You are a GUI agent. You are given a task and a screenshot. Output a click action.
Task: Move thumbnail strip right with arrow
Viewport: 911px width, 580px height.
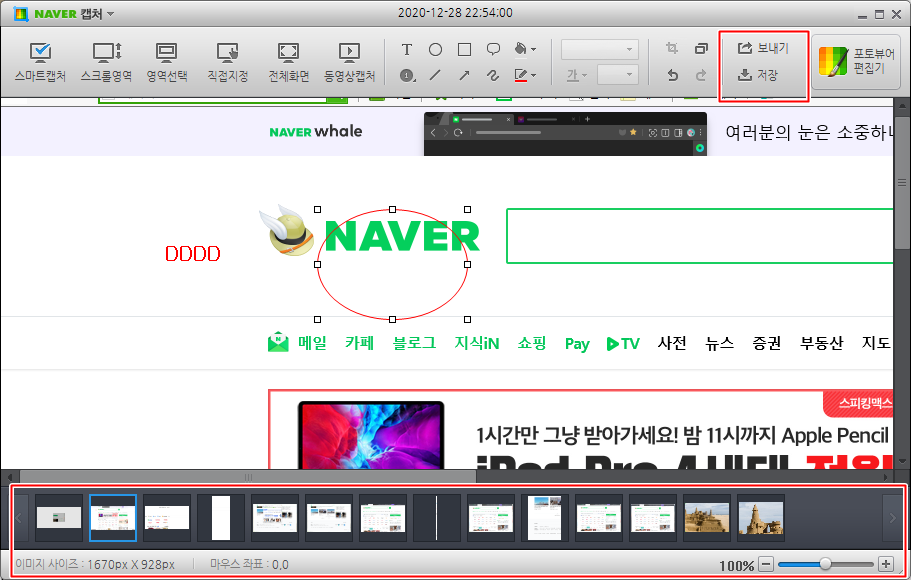(x=892, y=518)
